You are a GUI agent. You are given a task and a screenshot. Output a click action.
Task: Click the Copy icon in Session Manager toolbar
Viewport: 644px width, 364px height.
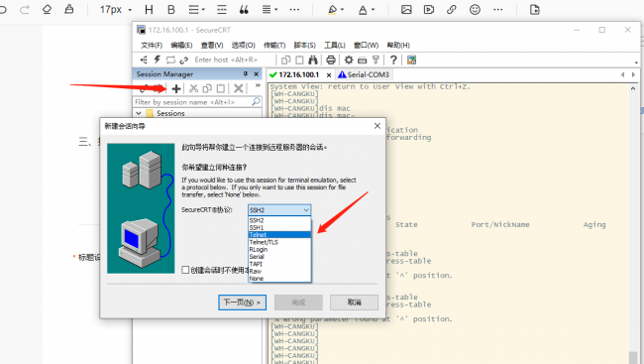pos(207,88)
